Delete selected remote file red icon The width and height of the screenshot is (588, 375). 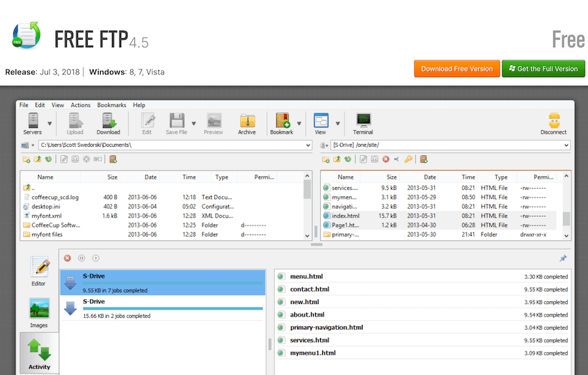pos(386,159)
